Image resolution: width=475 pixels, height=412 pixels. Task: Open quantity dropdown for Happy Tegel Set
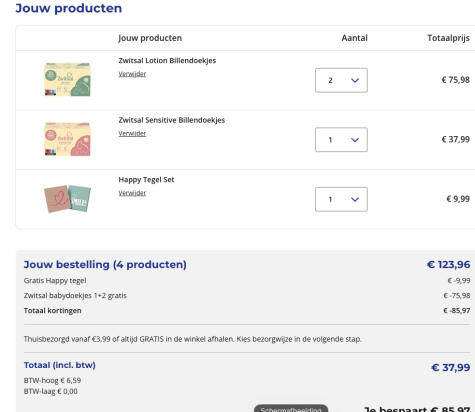click(341, 199)
